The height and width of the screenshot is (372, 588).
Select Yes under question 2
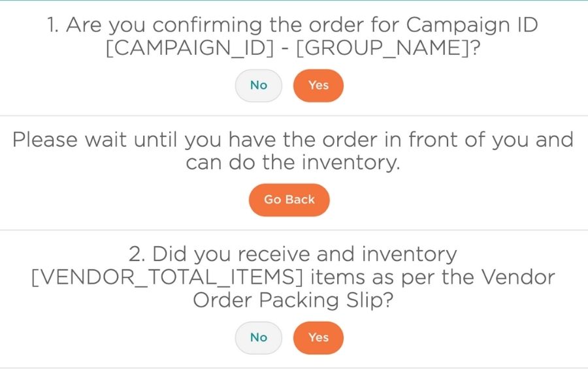(318, 337)
